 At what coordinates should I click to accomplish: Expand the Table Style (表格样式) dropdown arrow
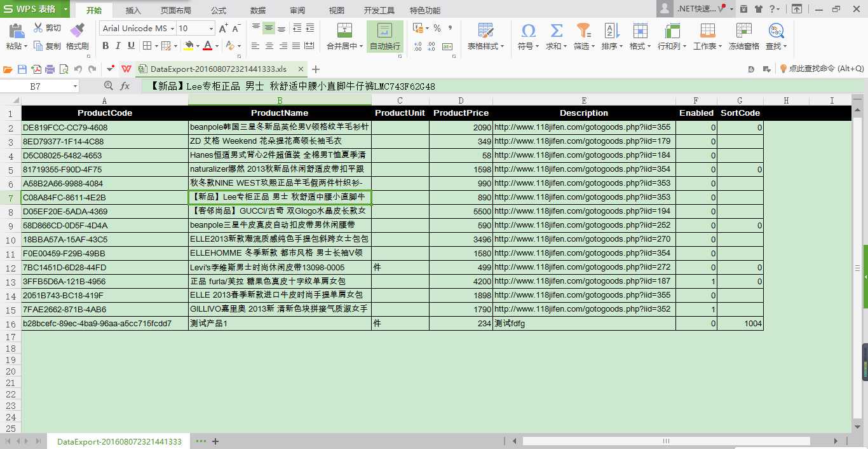(502, 46)
